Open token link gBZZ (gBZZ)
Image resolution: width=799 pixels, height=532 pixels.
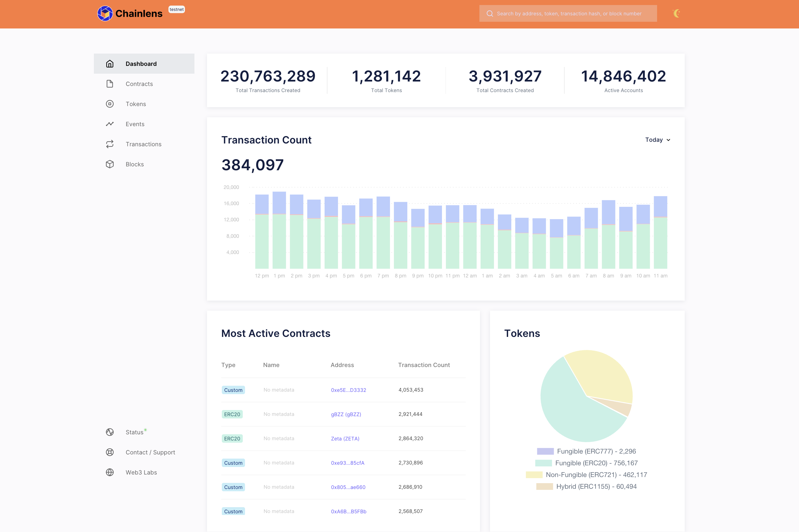coord(346,414)
